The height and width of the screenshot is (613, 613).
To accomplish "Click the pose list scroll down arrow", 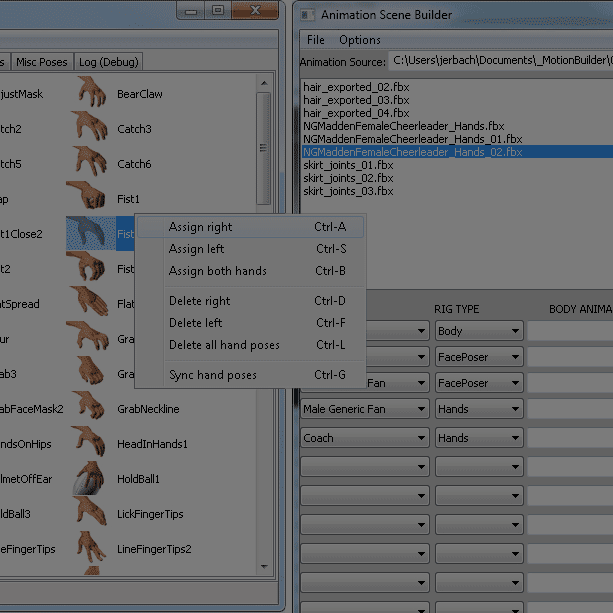I will click(x=264, y=566).
